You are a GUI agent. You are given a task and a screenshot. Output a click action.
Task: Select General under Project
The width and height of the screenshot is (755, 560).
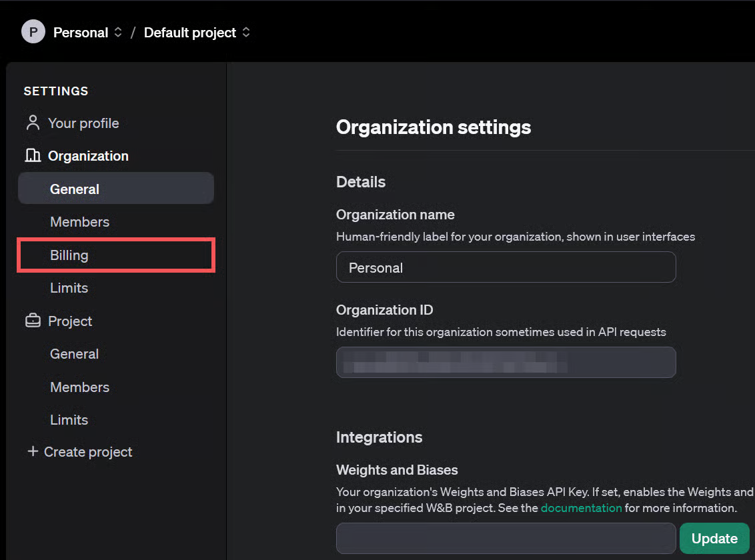tap(75, 354)
